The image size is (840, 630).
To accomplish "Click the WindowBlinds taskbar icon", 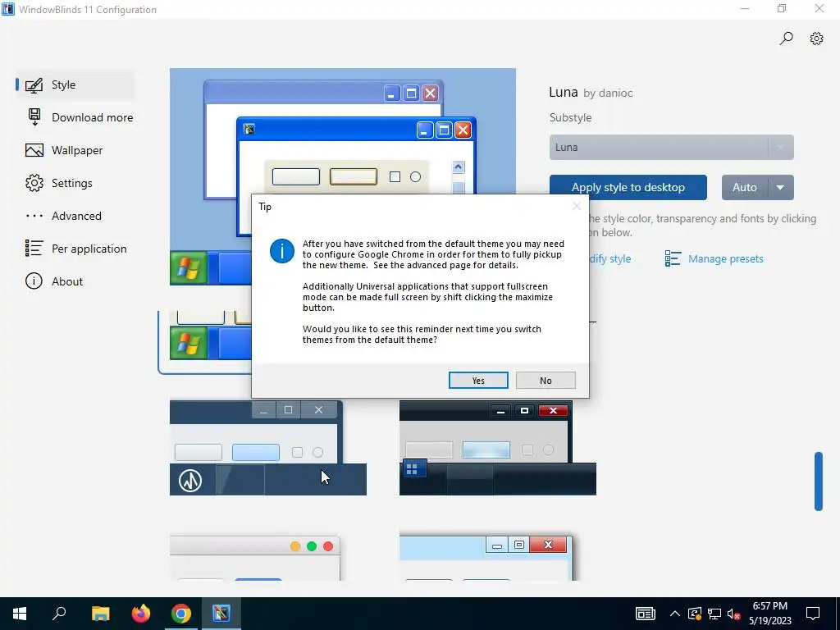I will click(221, 614).
